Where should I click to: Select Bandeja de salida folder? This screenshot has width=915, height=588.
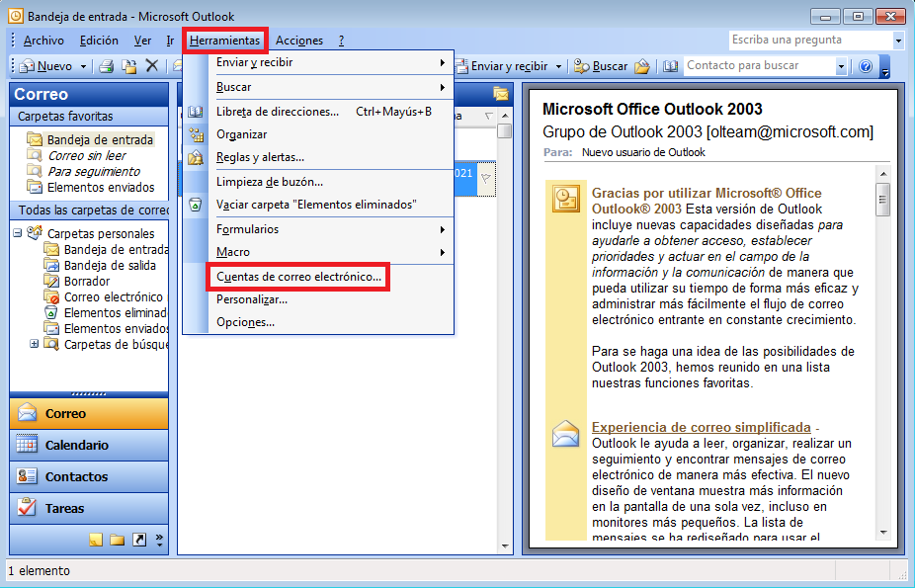coord(101,266)
